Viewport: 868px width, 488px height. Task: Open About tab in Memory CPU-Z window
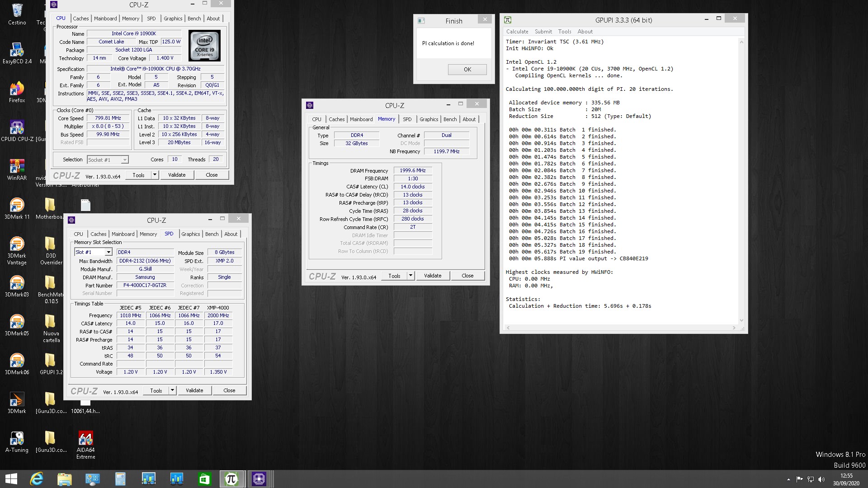click(x=469, y=119)
